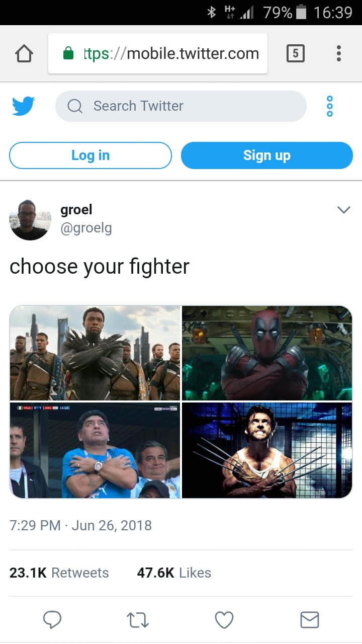Click the retweet arrows icon
The image size is (362, 644).
pos(138,620)
